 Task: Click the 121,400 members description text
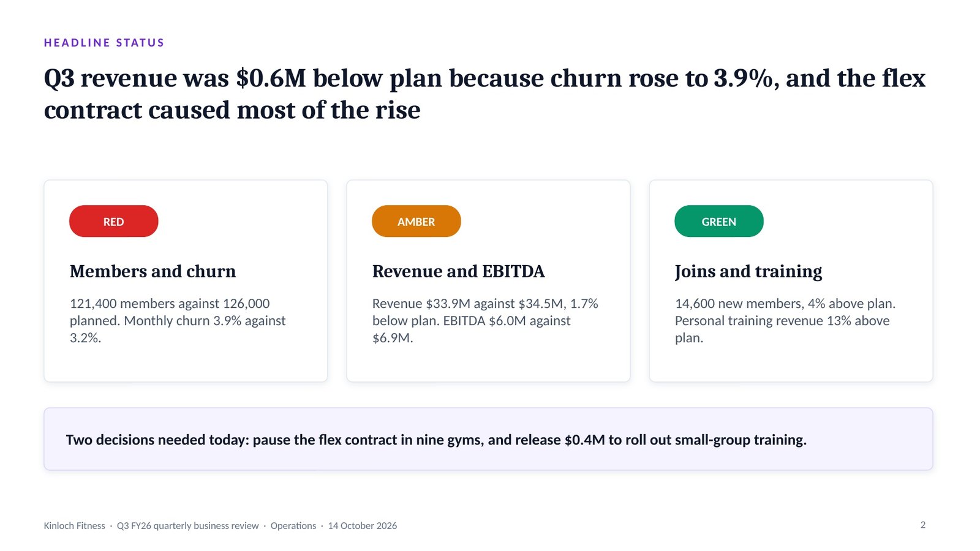[178, 321]
